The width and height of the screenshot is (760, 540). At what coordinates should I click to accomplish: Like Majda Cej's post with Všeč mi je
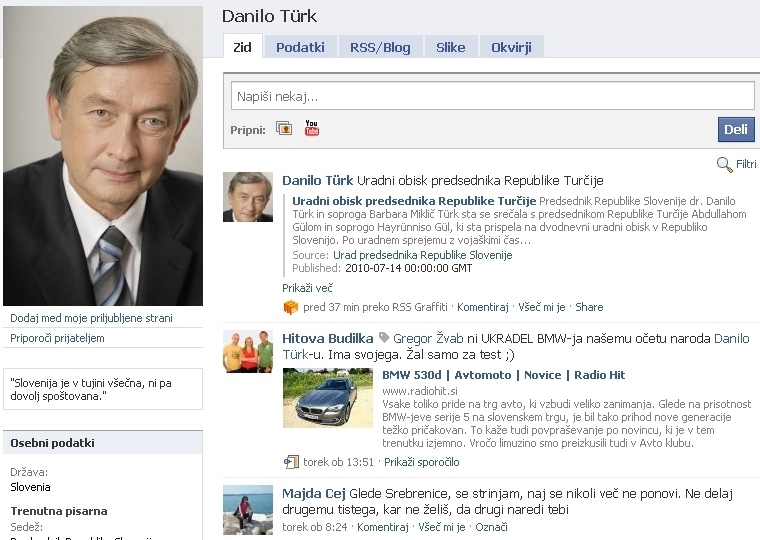pos(442,527)
